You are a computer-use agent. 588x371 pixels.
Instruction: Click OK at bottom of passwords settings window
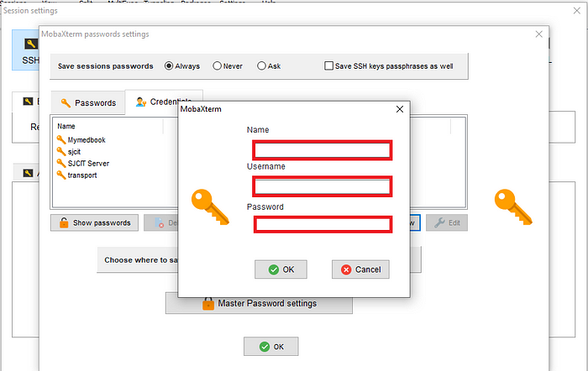[271, 347]
